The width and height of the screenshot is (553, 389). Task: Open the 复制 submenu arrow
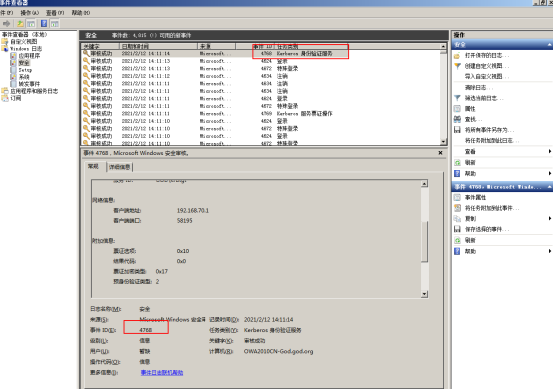point(549,219)
